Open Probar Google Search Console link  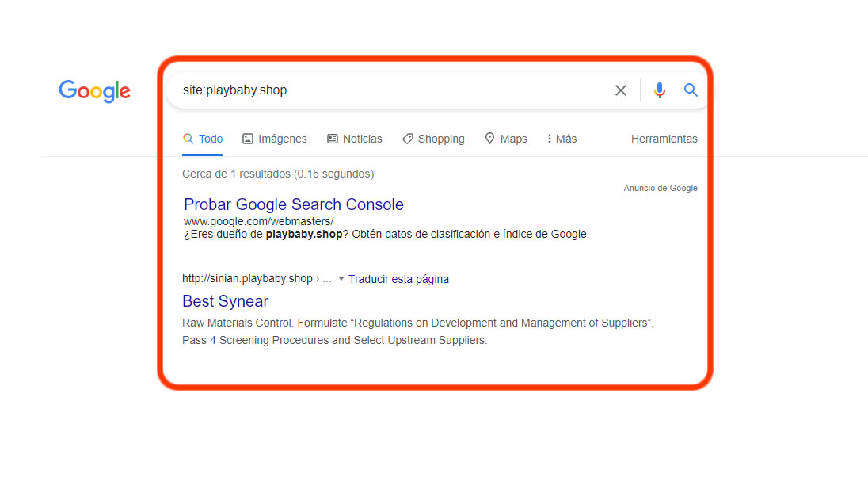(x=293, y=204)
